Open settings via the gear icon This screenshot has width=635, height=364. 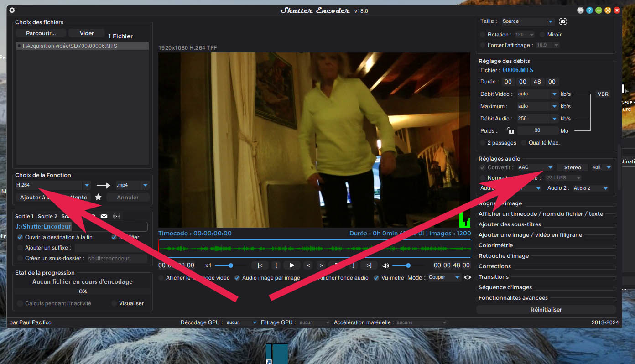tap(12, 10)
